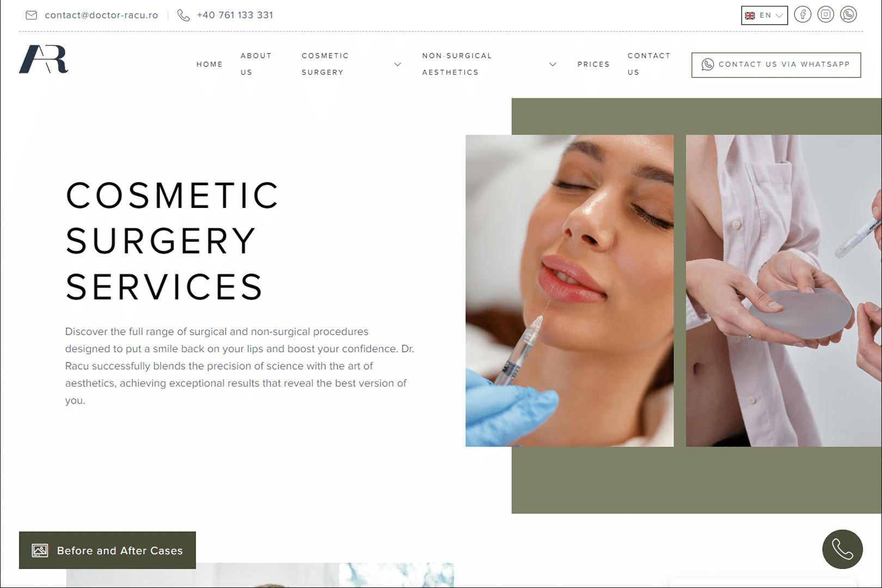
Task: Open the Instagram social icon
Action: pyautogui.click(x=825, y=15)
